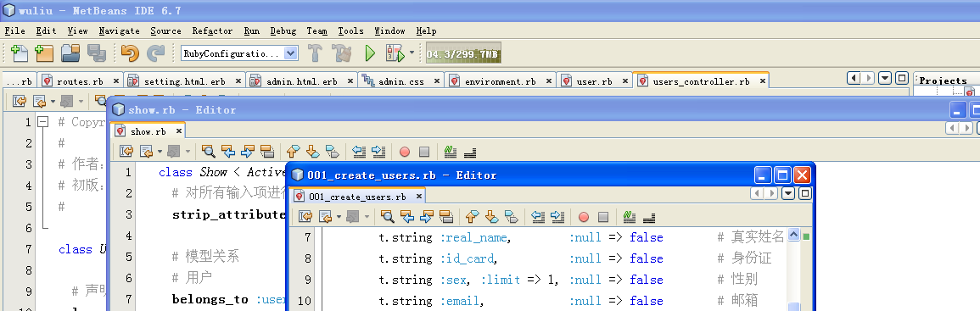Switch to the admin.css tab

(401, 81)
